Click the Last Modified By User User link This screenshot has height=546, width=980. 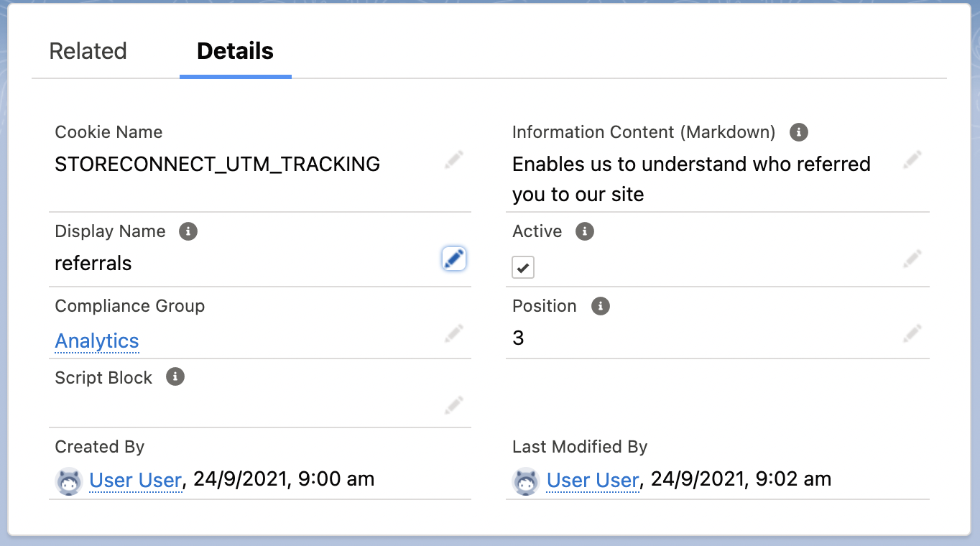click(592, 480)
